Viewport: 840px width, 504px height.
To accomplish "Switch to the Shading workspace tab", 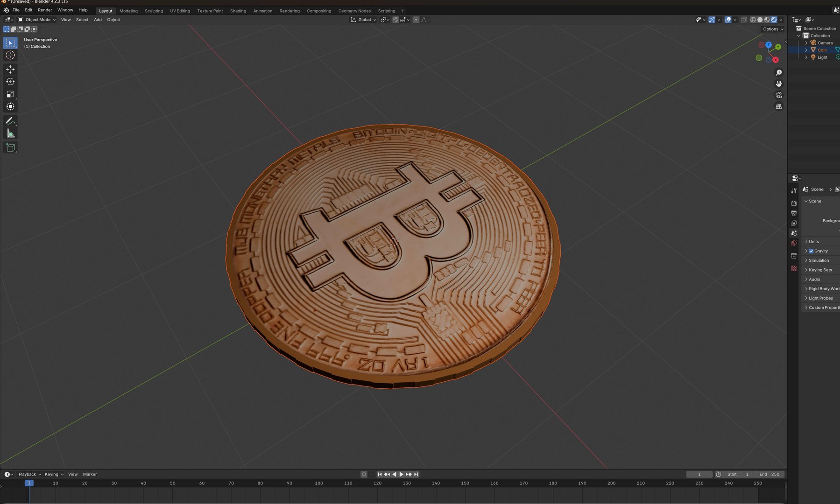I will tap(238, 11).
